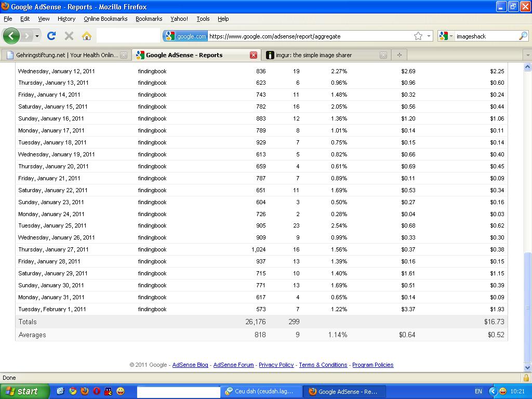Open the Tools menu
The height and width of the screenshot is (399, 532).
tap(203, 19)
